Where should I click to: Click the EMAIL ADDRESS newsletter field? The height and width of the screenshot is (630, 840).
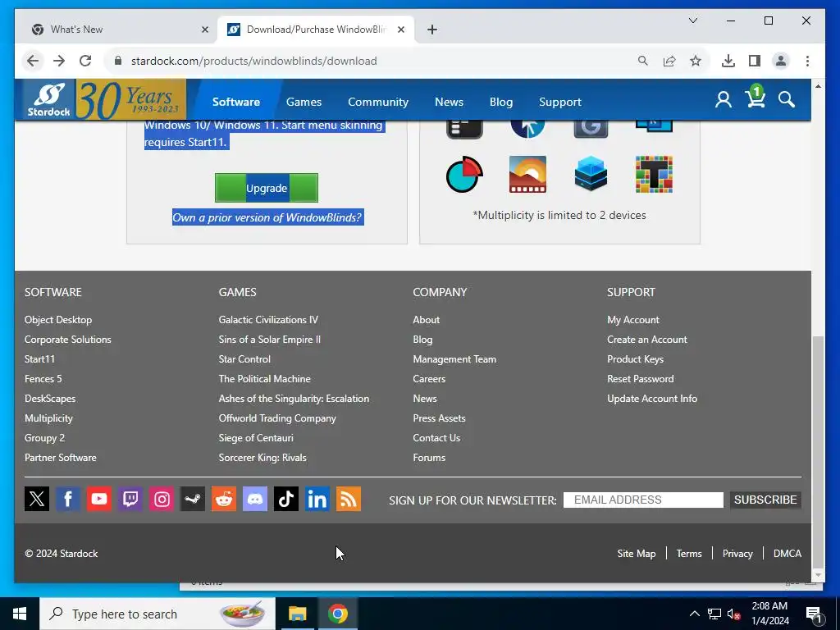[643, 500]
